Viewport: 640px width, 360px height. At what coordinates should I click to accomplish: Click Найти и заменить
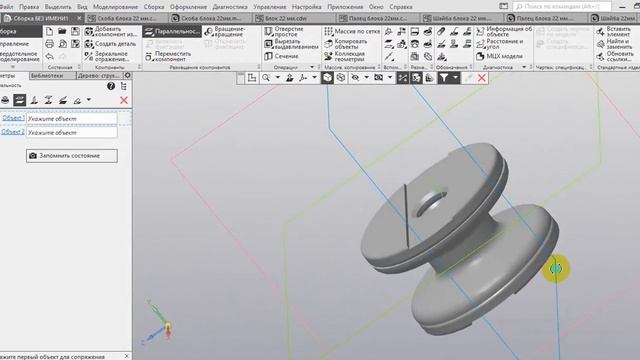coord(614,44)
